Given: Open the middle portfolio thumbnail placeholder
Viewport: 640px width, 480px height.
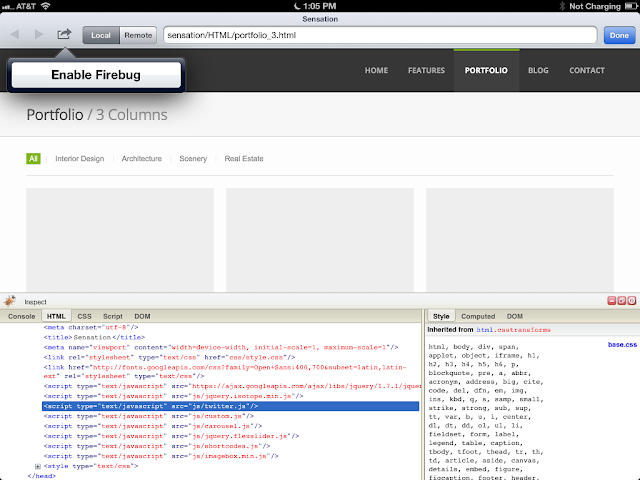Looking at the screenshot, I should point(320,240).
